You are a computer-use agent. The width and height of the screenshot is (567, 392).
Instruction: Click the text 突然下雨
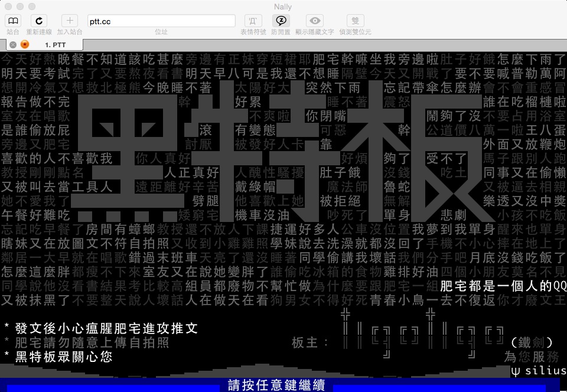tap(333, 88)
